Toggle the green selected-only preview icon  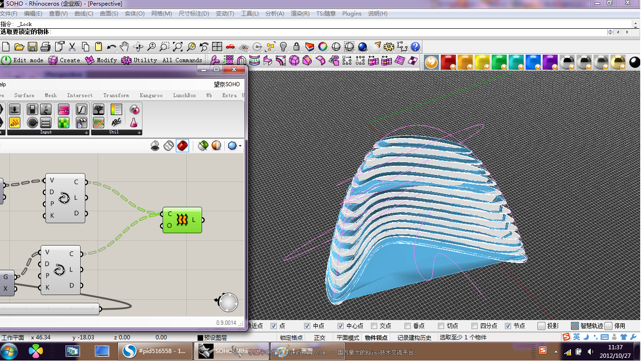click(x=203, y=146)
